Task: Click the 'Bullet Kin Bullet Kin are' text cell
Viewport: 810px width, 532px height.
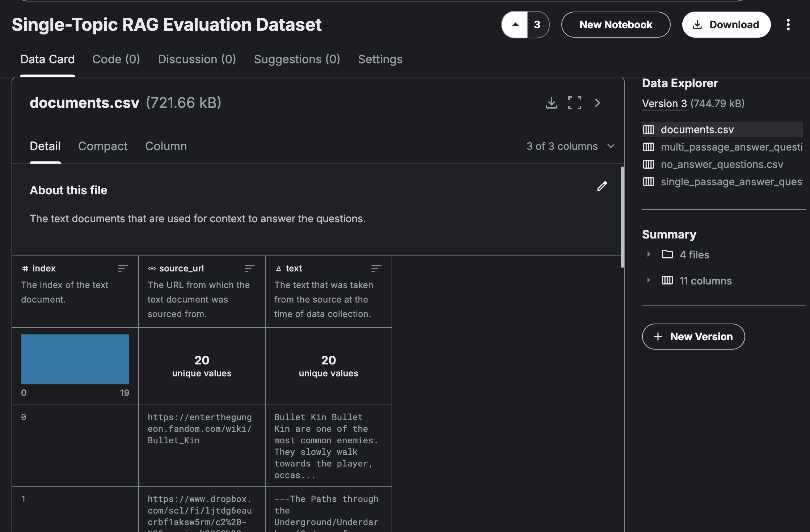Action: click(329, 446)
